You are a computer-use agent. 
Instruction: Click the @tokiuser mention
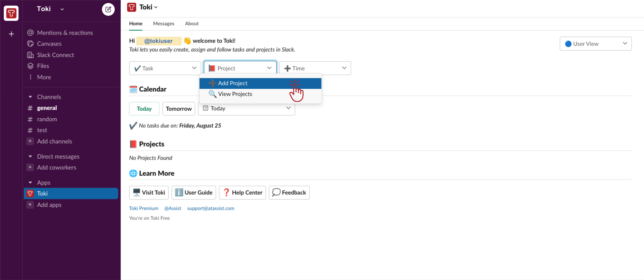pos(158,41)
